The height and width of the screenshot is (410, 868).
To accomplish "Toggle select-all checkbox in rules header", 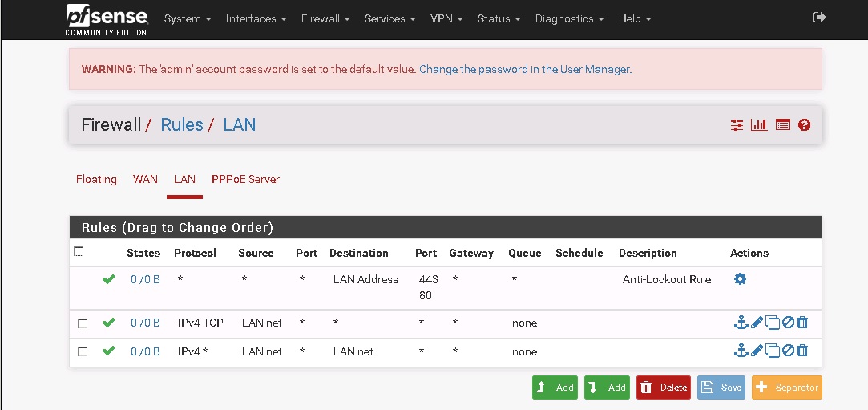I will point(79,252).
